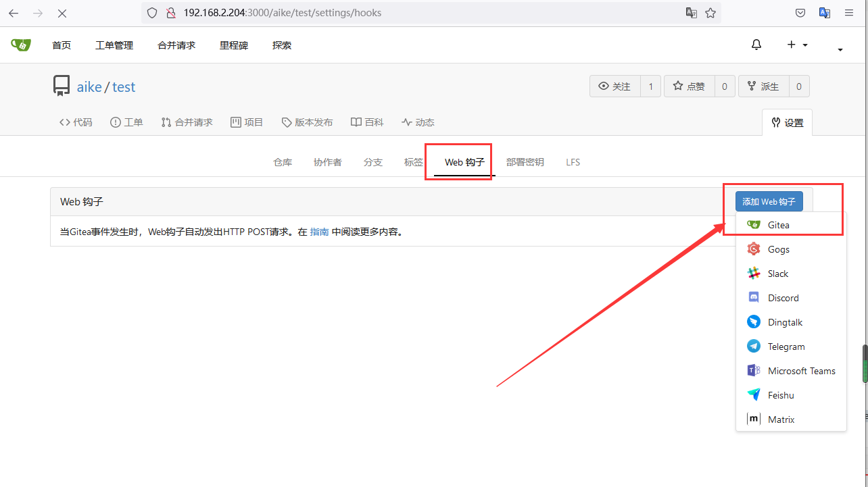Viewport: 868px width, 487px height.
Task: Open notifications bell icon
Action: point(756,45)
